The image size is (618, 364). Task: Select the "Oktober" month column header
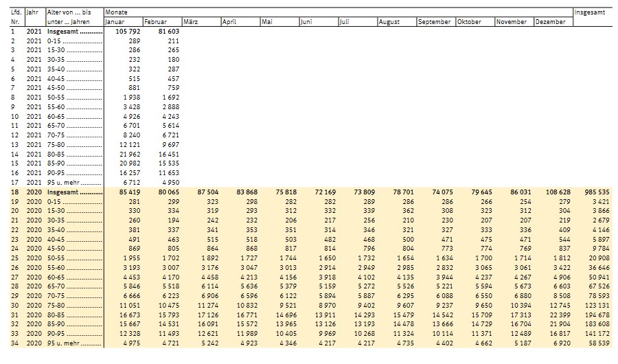[x=470, y=22]
